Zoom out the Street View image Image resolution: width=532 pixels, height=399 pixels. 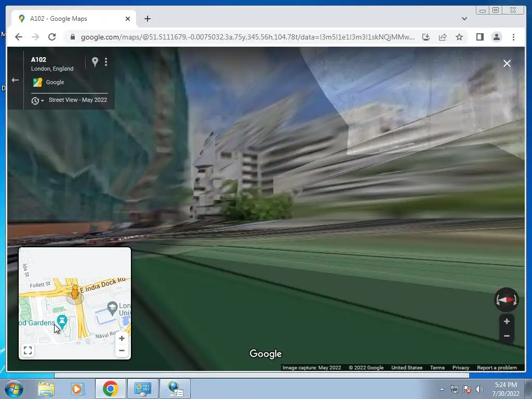[507, 336]
